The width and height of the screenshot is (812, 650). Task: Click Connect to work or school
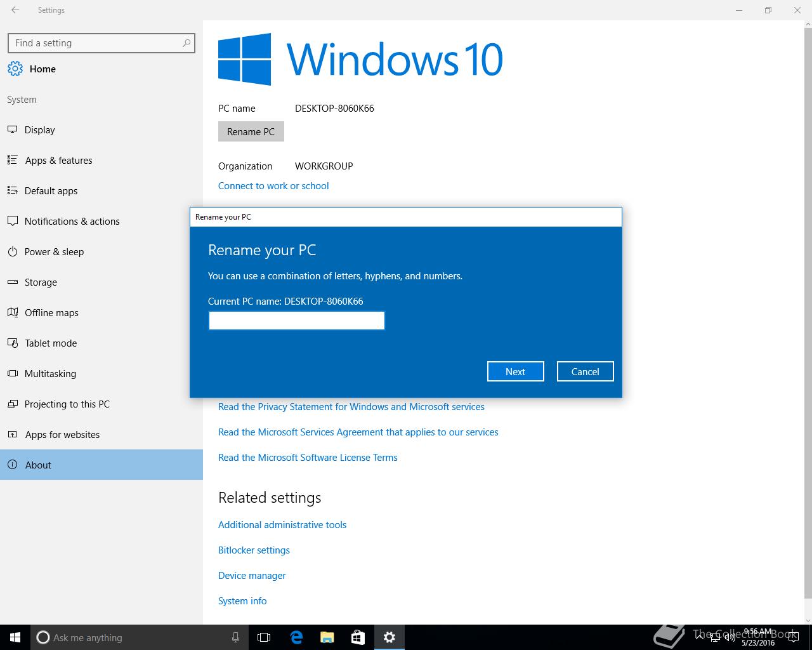tap(273, 185)
